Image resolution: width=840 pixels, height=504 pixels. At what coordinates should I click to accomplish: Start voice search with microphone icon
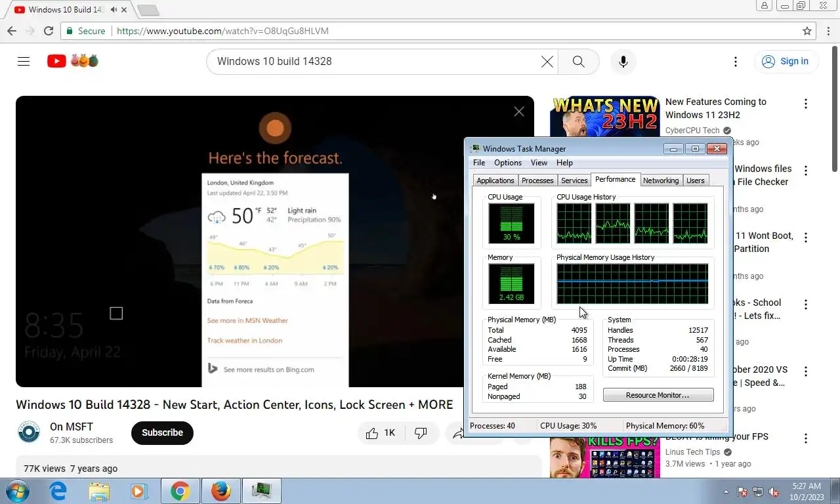click(623, 61)
